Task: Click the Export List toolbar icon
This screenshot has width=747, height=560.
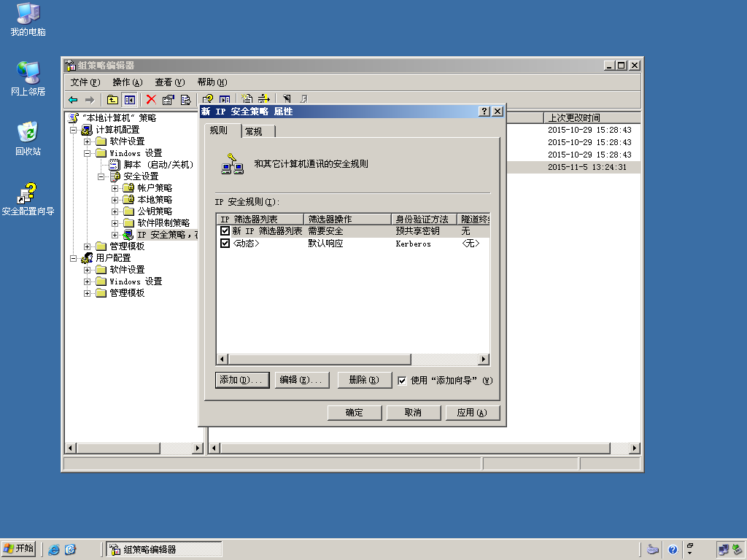Action: (185, 99)
